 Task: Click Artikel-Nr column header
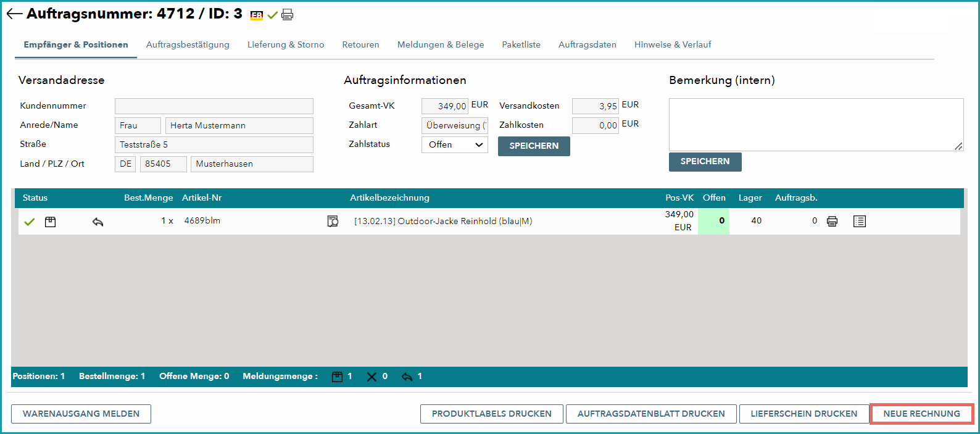pos(202,198)
